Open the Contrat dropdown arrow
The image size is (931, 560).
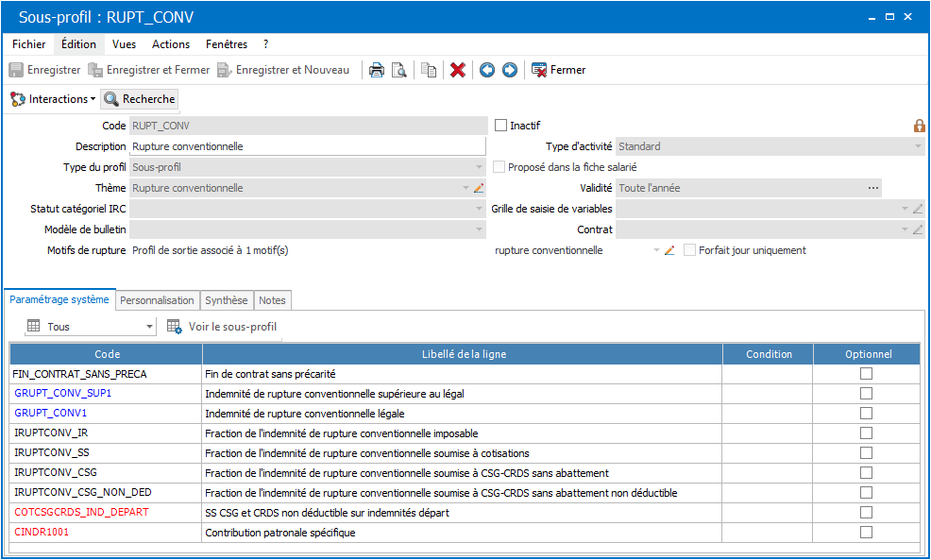click(905, 229)
